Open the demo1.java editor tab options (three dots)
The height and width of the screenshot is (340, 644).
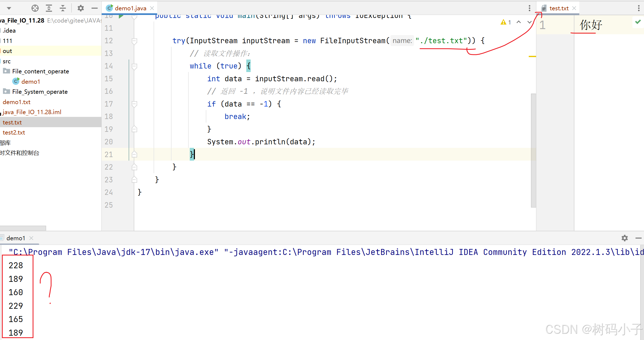(529, 8)
